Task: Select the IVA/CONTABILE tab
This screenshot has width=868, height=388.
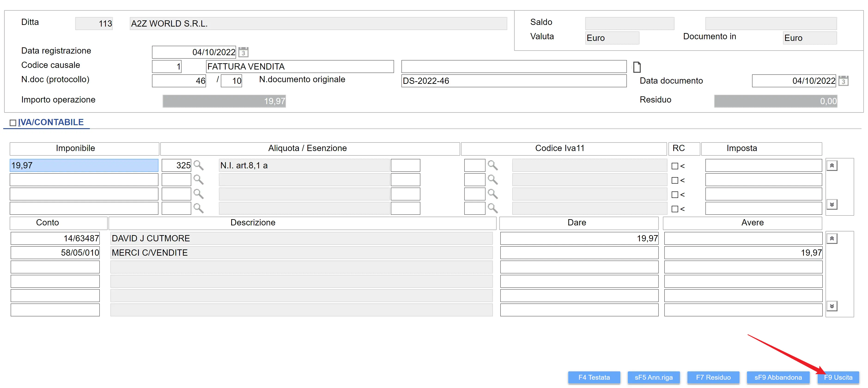Action: click(51, 122)
